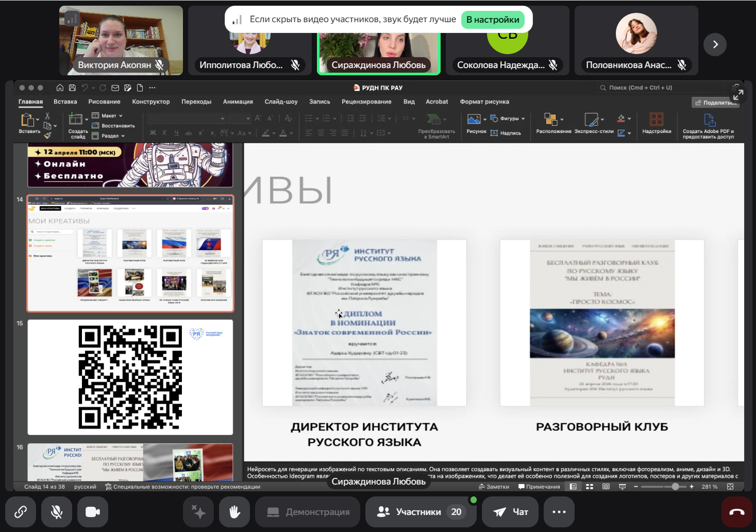Click the Поделиться share button
The image size is (756, 532).
coord(715,103)
